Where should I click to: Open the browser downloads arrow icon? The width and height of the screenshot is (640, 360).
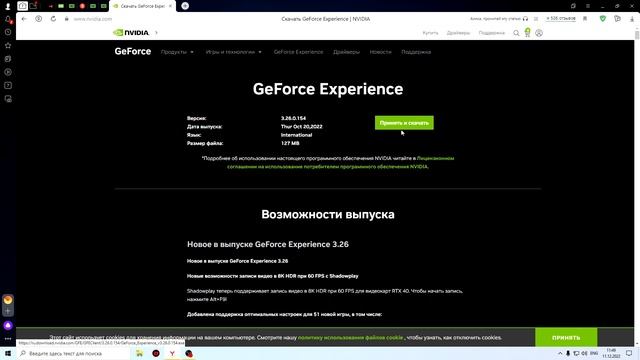[x=631, y=19]
